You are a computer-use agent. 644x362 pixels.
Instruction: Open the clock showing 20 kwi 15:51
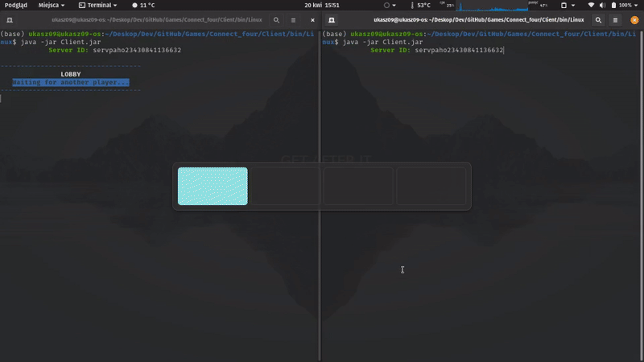(x=322, y=6)
